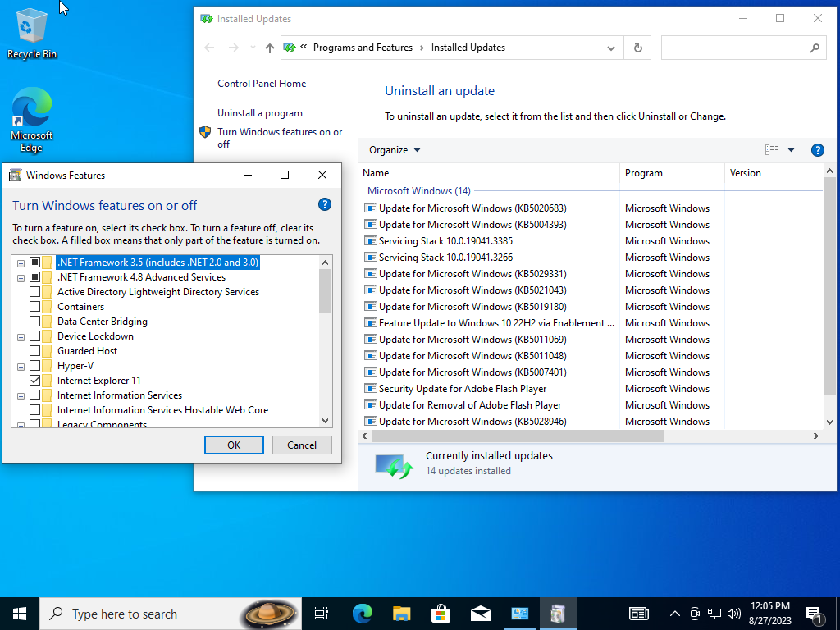Toggle the .NET Framework 3.5 checkbox
The height and width of the screenshot is (630, 840).
(x=34, y=262)
